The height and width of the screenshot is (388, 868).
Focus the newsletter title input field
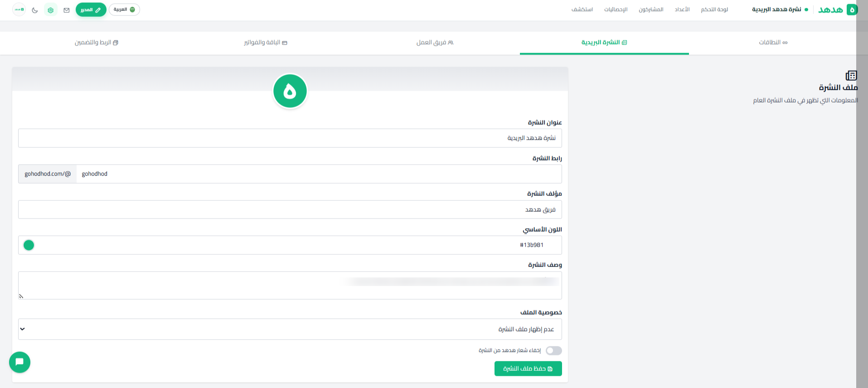click(x=290, y=138)
